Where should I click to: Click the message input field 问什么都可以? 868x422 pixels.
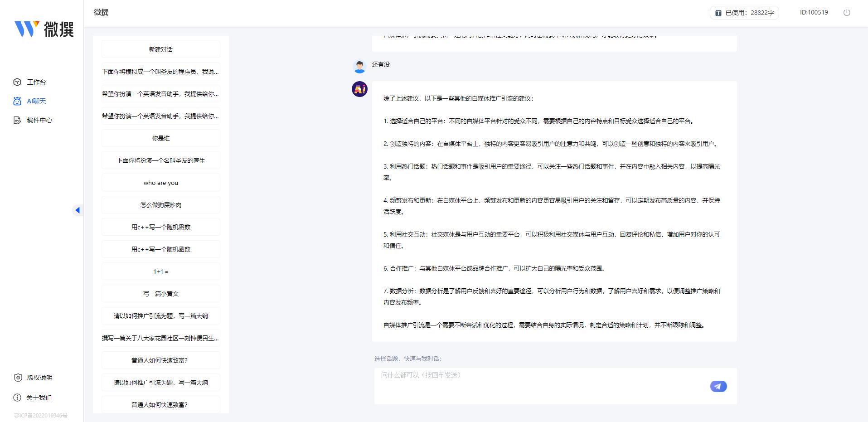pos(499,375)
